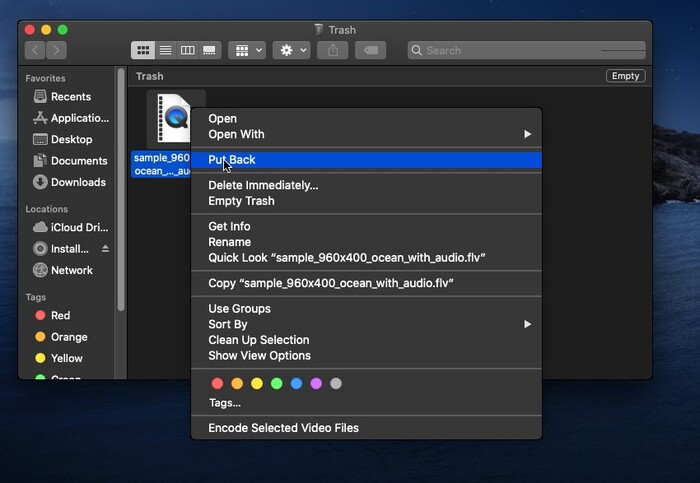This screenshot has width=700, height=483.
Task: Open the group-by dropdown in toolbar
Action: tap(246, 50)
